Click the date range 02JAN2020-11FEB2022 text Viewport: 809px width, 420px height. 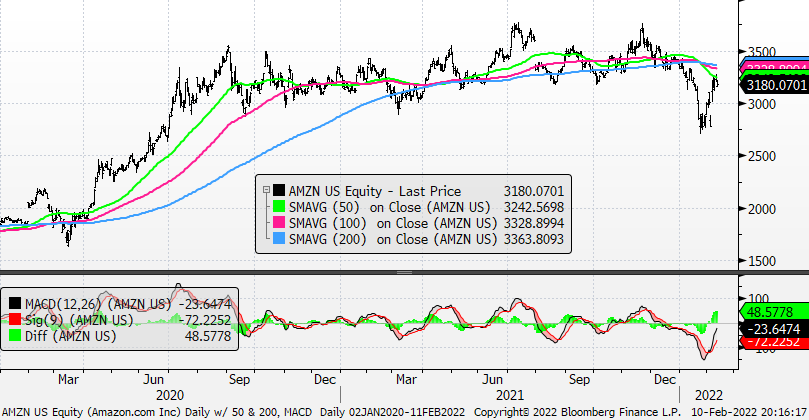coord(407,412)
